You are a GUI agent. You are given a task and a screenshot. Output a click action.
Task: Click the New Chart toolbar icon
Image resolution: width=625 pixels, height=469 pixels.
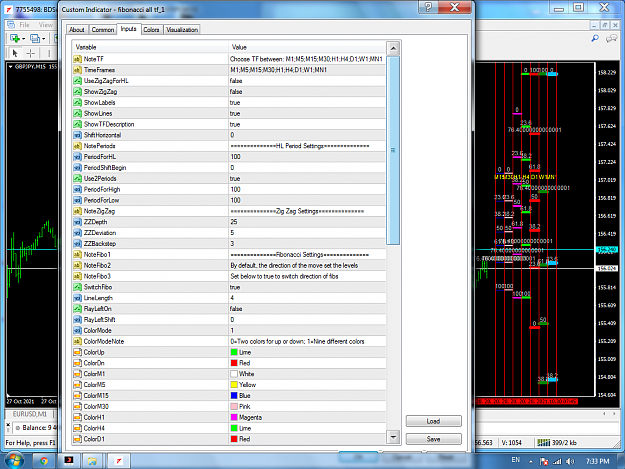[x=15, y=38]
